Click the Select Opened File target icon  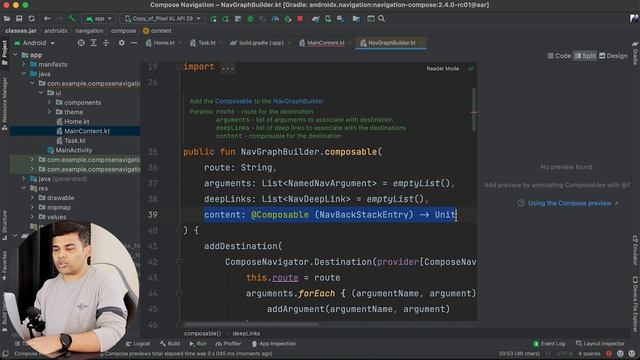pos(81,43)
